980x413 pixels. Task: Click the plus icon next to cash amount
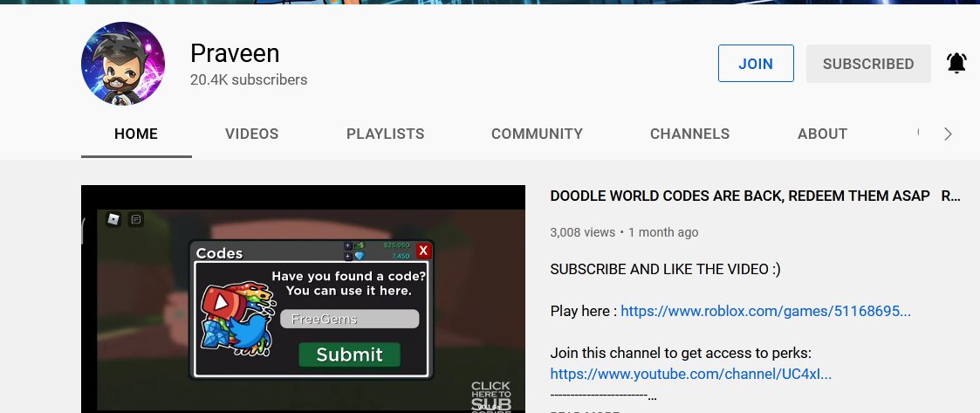click(x=348, y=246)
